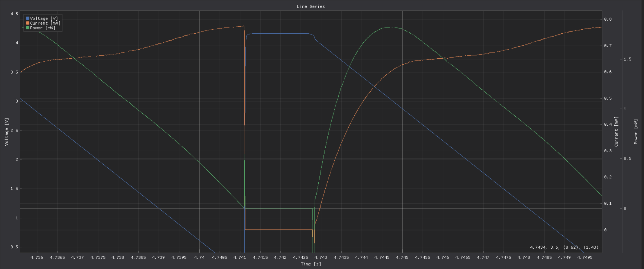Click the vertical 'Voltage [V]' left axis label

[x=6, y=132]
